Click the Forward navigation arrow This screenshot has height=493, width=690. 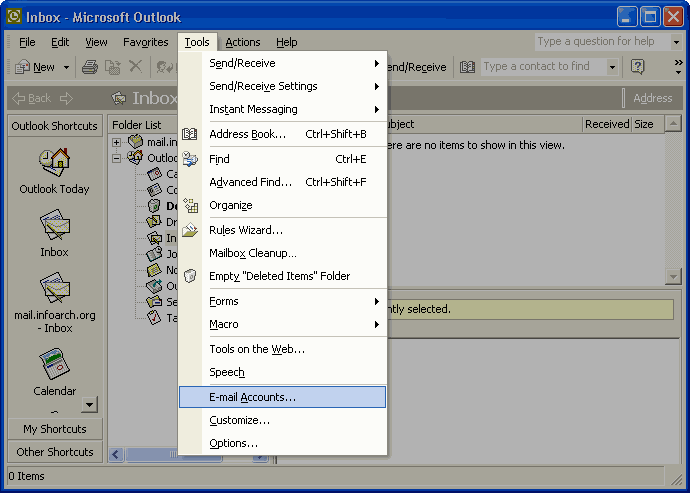(x=66, y=98)
